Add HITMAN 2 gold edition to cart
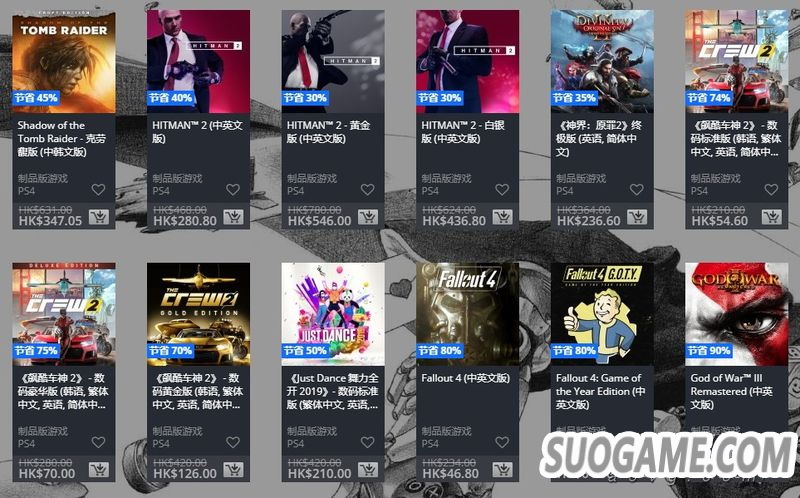Image resolution: width=800 pixels, height=498 pixels. pyautogui.click(x=367, y=217)
